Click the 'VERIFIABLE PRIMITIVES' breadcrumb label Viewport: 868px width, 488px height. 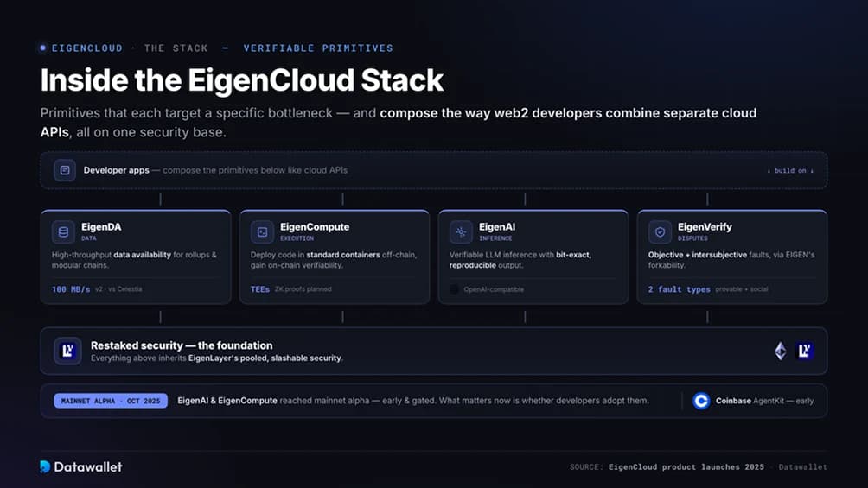pos(318,48)
